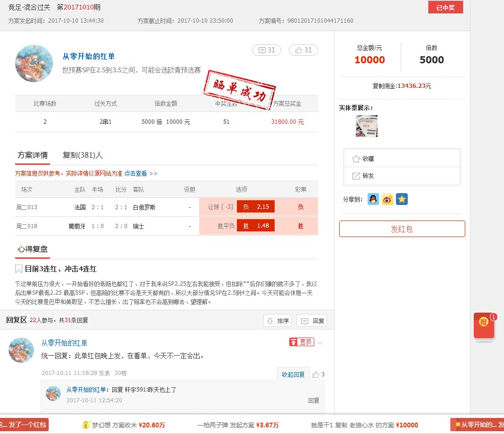
Task: Follow the 点击查看 >> link
Action: [141, 173]
